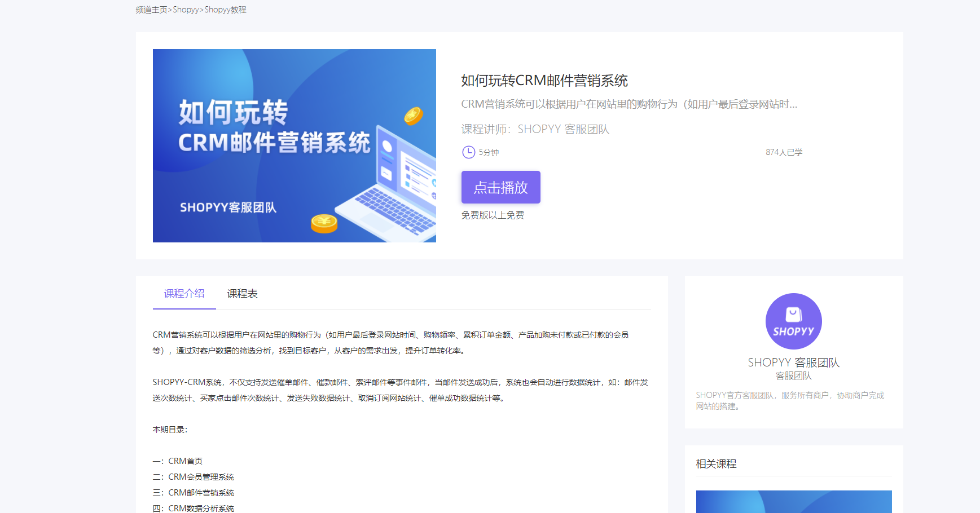
Task: Go to 频道主页 breadcrumb link
Action: (151, 10)
